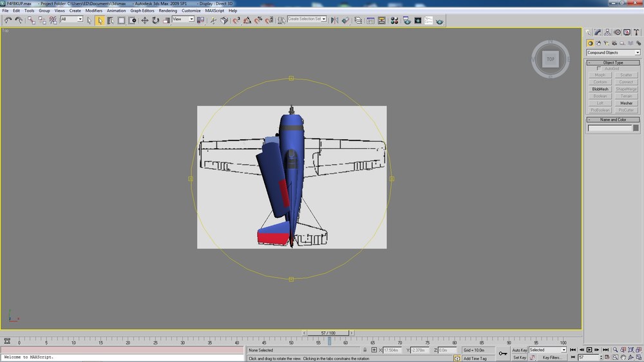
Task: Jump to the start of the animation
Action: click(573, 350)
